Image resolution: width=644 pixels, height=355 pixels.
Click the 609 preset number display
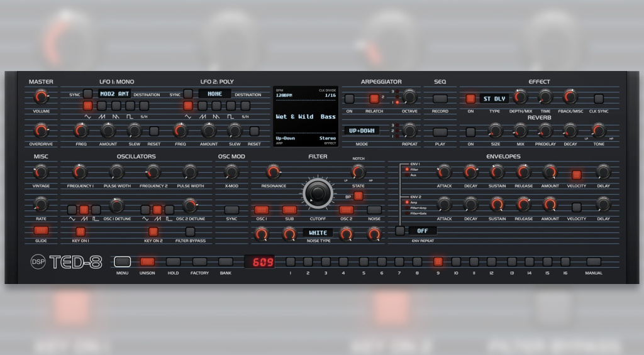coord(260,261)
